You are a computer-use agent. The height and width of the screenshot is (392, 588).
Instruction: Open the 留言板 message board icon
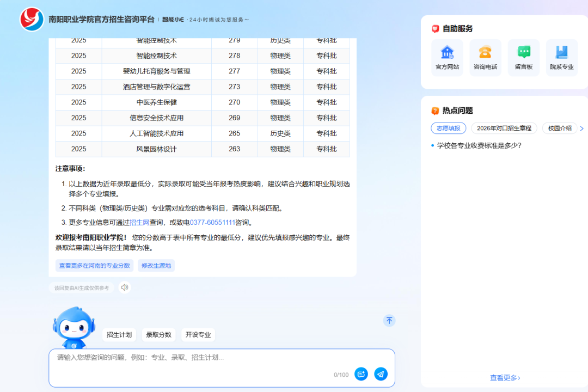pos(523,53)
